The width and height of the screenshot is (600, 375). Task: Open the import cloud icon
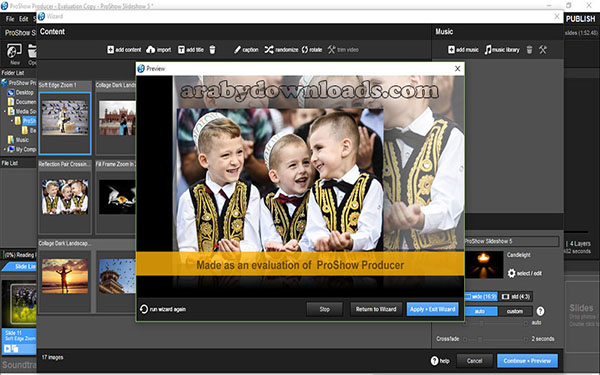click(151, 50)
